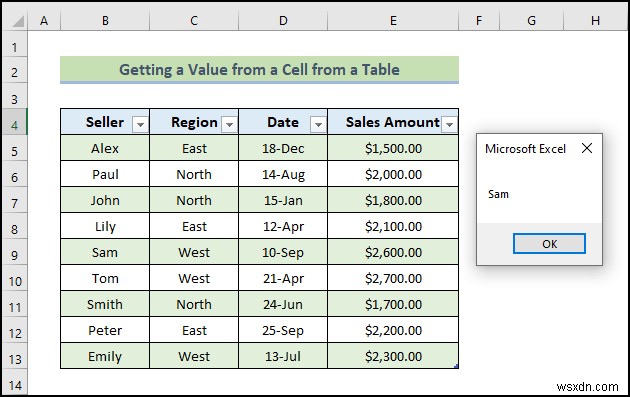The width and height of the screenshot is (630, 397).
Task: Select the date cell 21-Apr
Action: click(283, 278)
